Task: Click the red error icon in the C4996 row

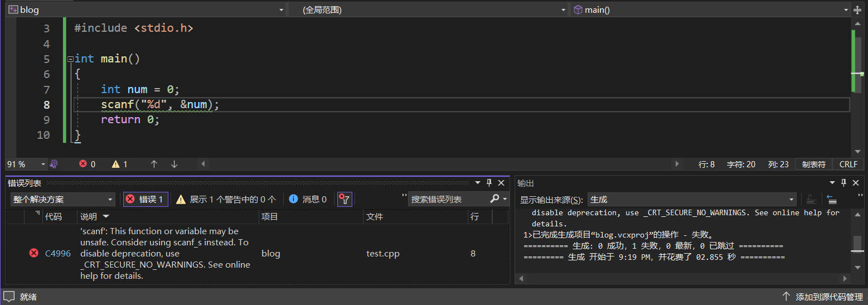Action: (x=33, y=253)
